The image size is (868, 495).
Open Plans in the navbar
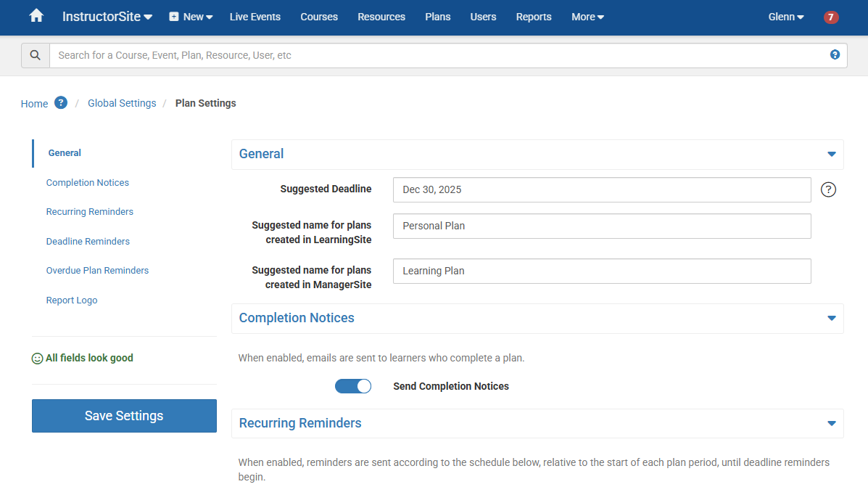pyautogui.click(x=438, y=17)
